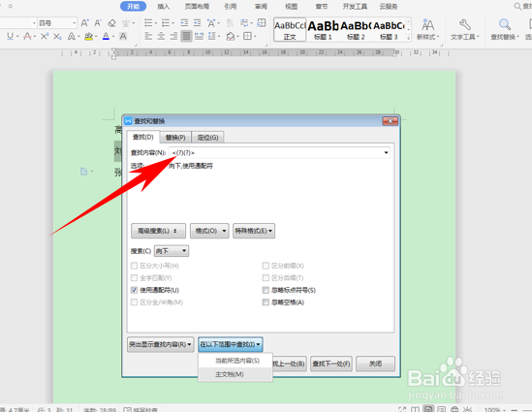Apply superscript formatting
Image resolution: width=532 pixels, height=413 pixels.
45,36
